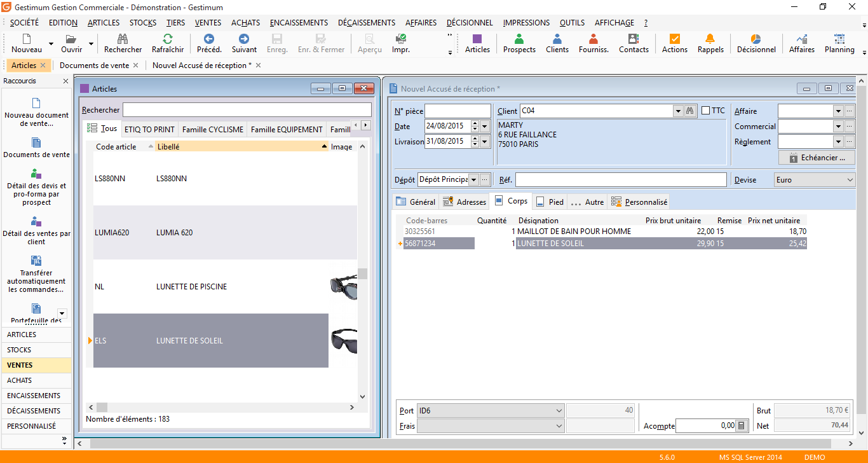Open the Fourniss. suppliers module

tap(593, 39)
